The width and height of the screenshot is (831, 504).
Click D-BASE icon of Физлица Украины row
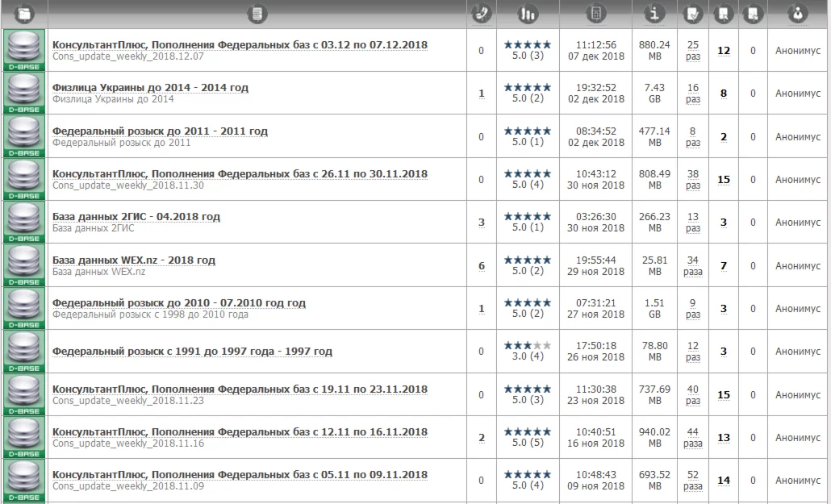(x=24, y=94)
